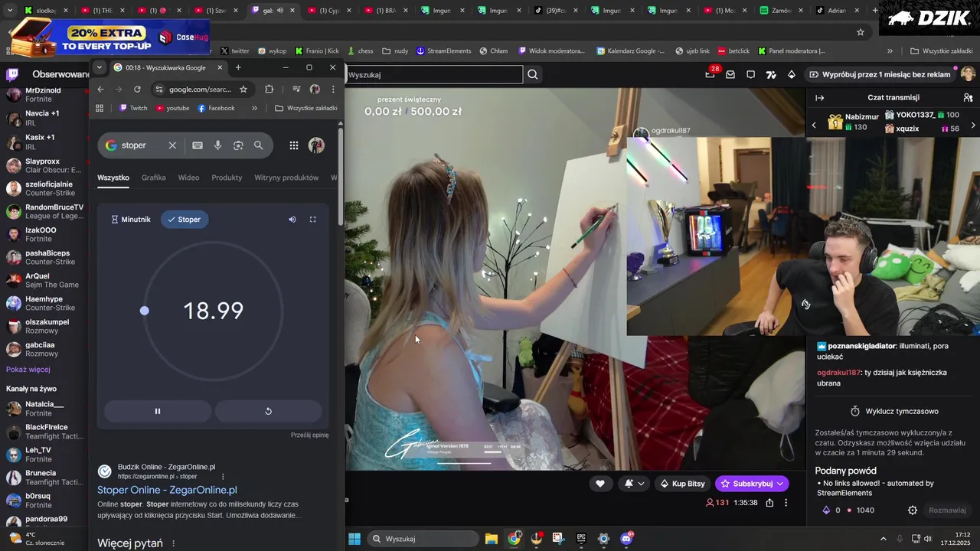Mute the stopwatch sound icon
980x551 pixels.
(292, 220)
